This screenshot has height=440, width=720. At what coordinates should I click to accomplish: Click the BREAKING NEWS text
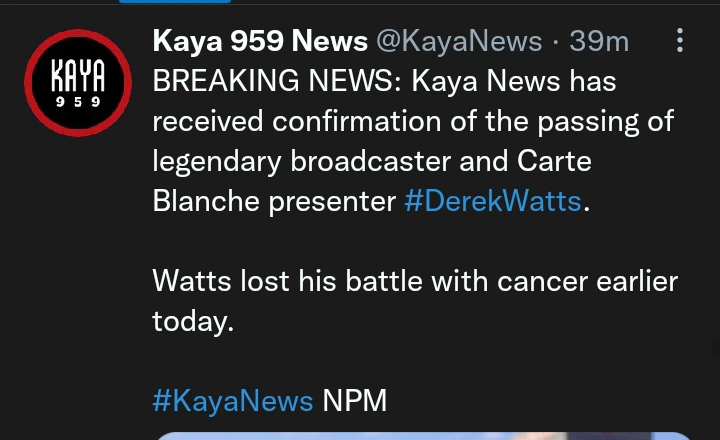pyautogui.click(x=277, y=81)
